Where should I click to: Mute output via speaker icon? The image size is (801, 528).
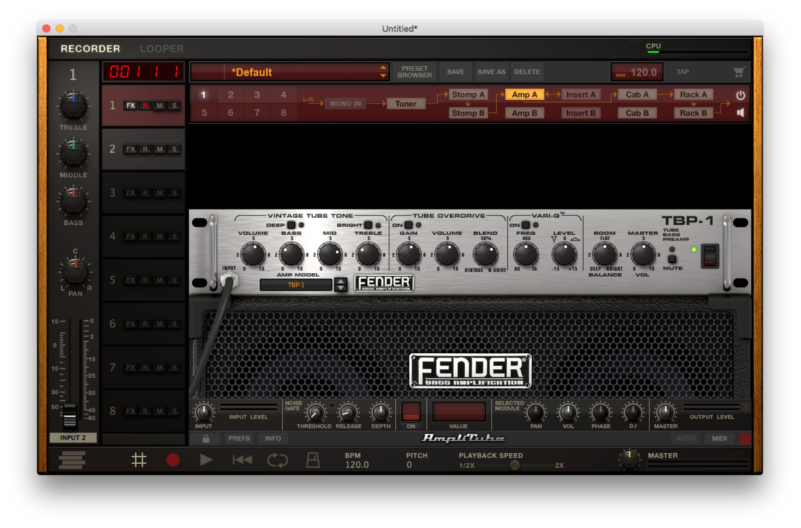(740, 112)
